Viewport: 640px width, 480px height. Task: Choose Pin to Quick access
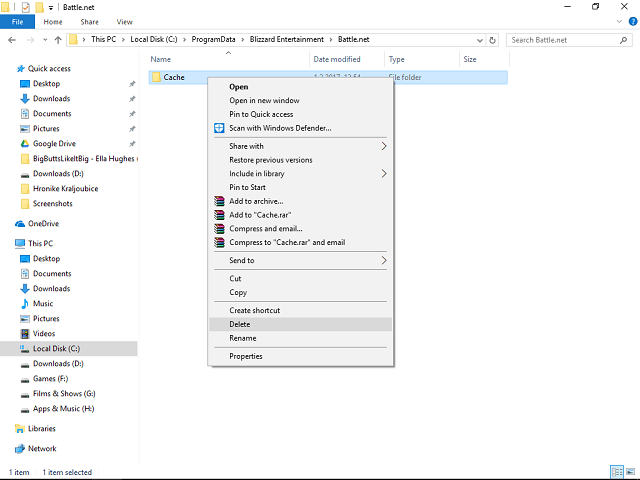coord(300,114)
